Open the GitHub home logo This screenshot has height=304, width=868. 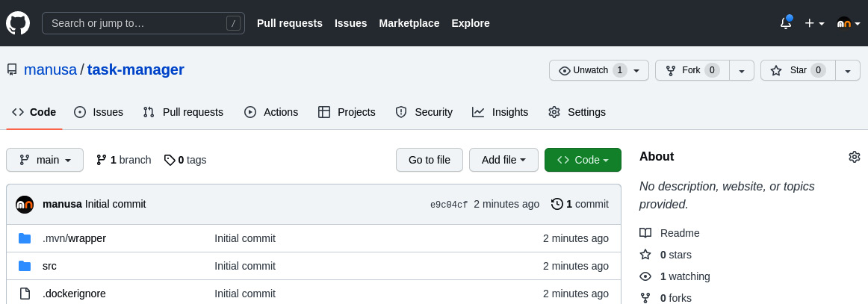(18, 23)
